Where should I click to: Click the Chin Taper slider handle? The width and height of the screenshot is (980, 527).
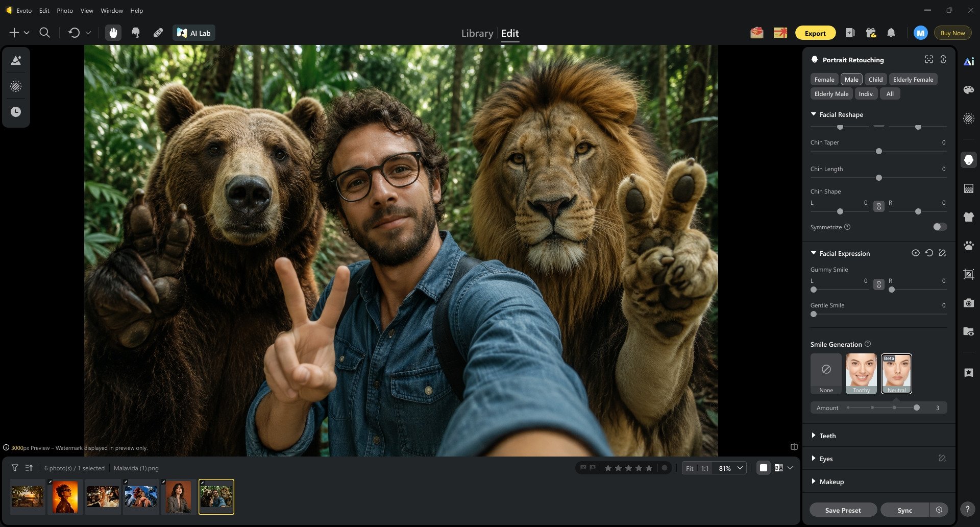point(878,151)
